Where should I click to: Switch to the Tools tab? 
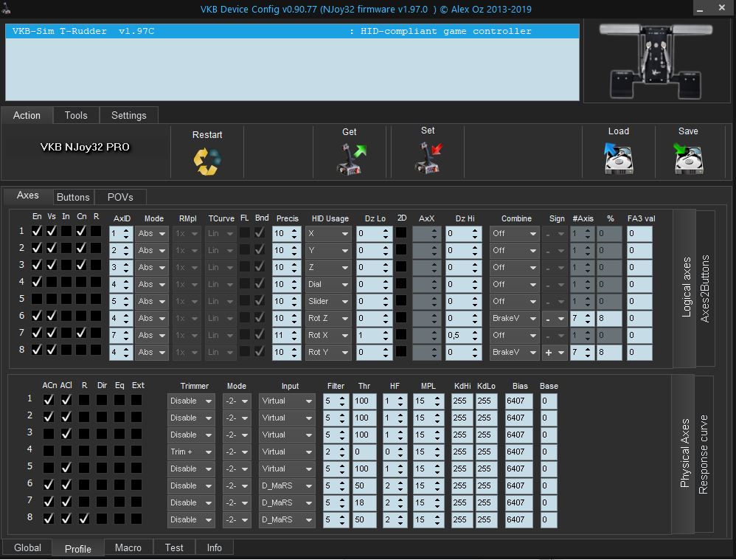click(x=76, y=115)
